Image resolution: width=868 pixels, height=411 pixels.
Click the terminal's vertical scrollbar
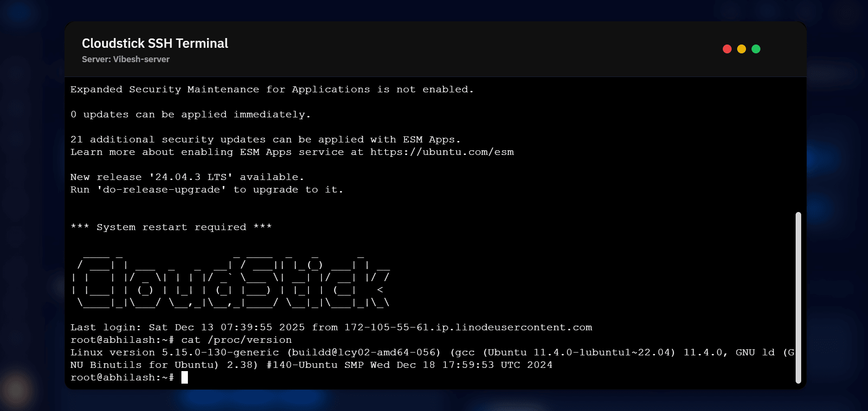coord(798,297)
